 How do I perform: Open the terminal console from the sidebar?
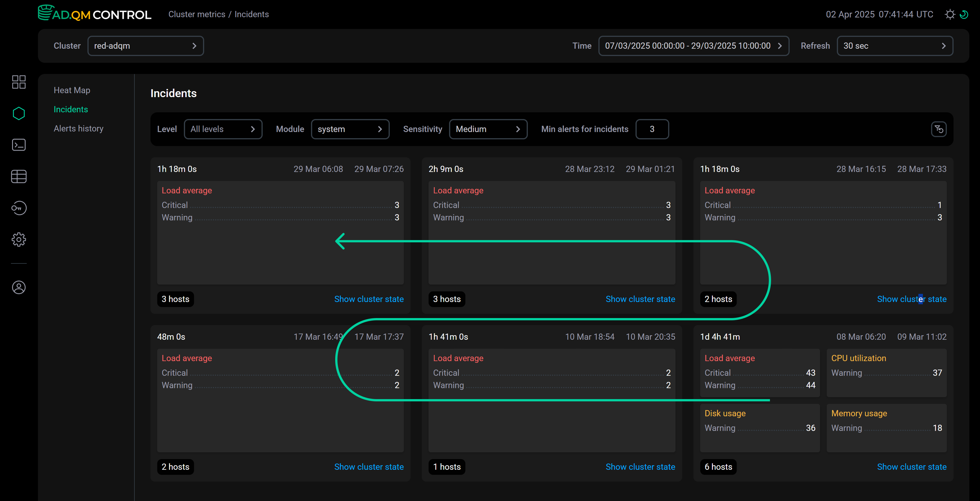[19, 145]
